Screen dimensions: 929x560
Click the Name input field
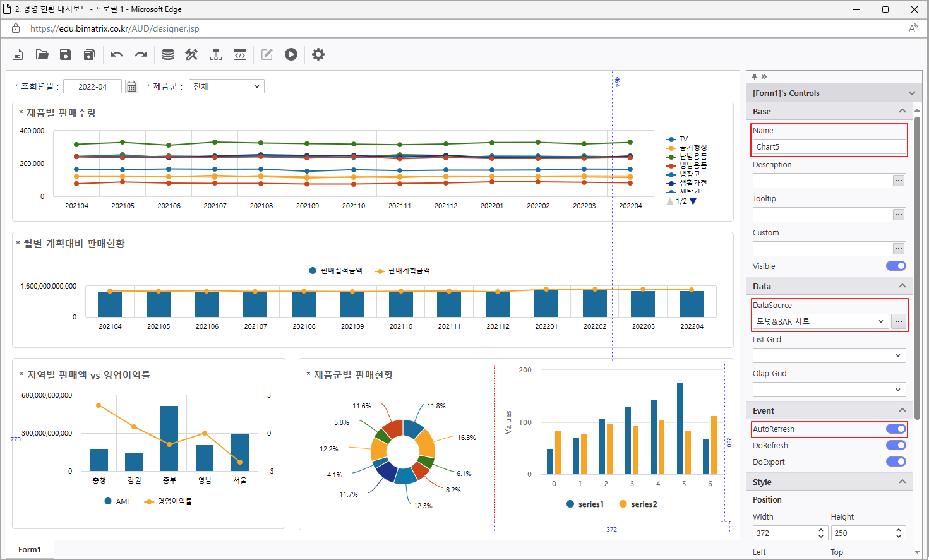tap(829, 146)
